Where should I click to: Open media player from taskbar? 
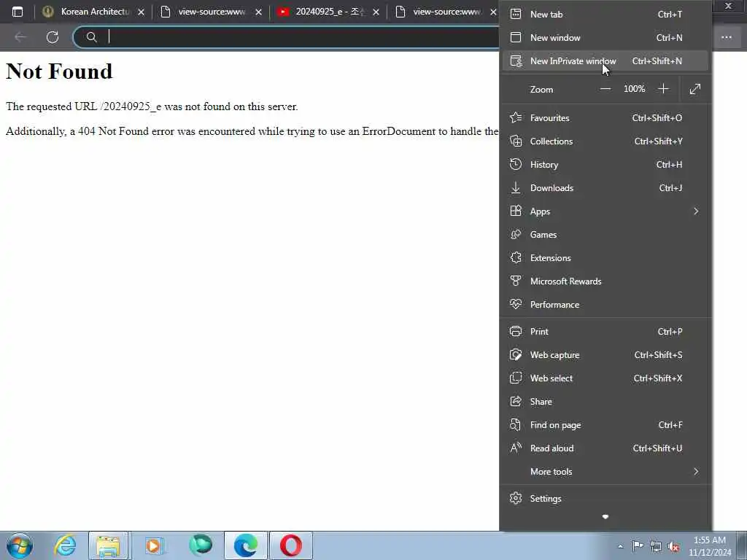154,545
